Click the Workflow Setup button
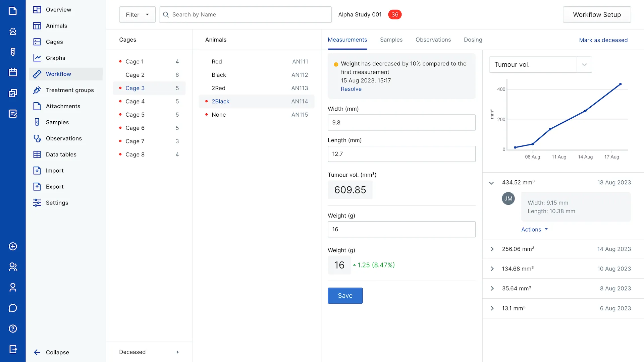644x362 pixels. 597,14
